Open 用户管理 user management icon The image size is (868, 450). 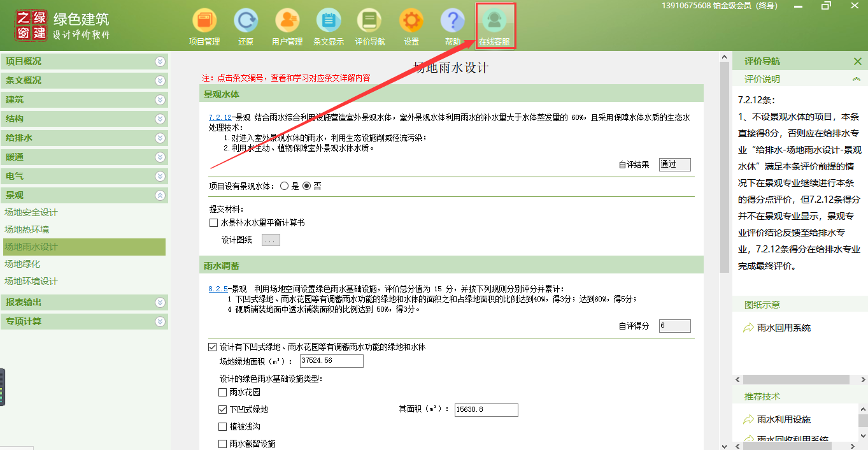coord(287,22)
